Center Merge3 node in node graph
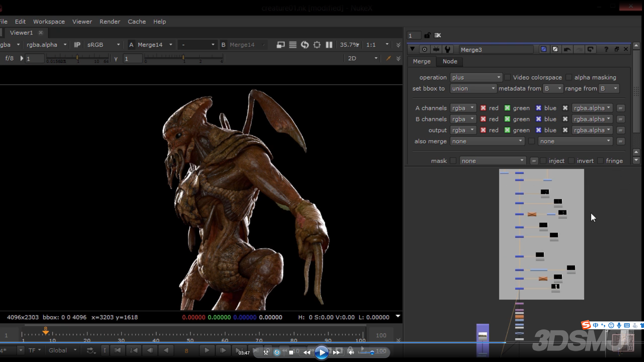The image size is (644, 362). tap(425, 49)
